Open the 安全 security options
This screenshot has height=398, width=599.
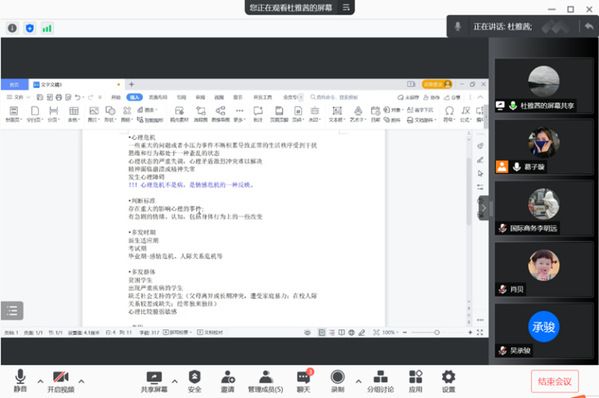click(x=195, y=381)
